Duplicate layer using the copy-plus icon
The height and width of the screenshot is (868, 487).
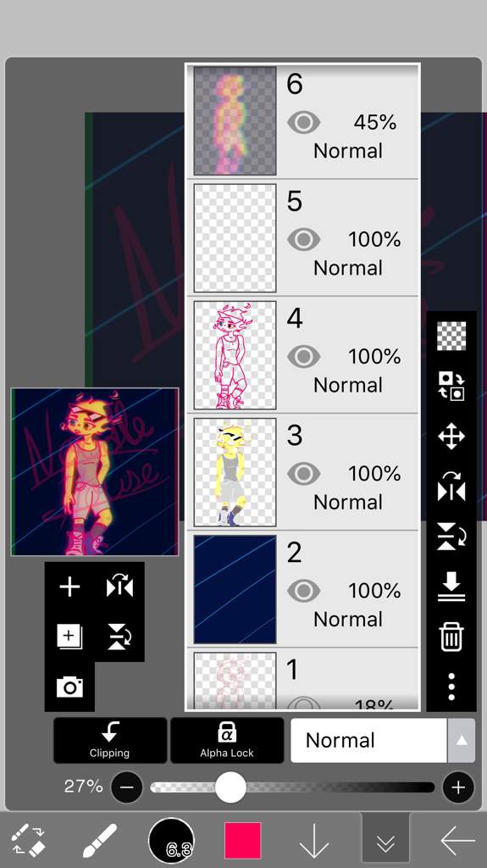pyautogui.click(x=69, y=636)
